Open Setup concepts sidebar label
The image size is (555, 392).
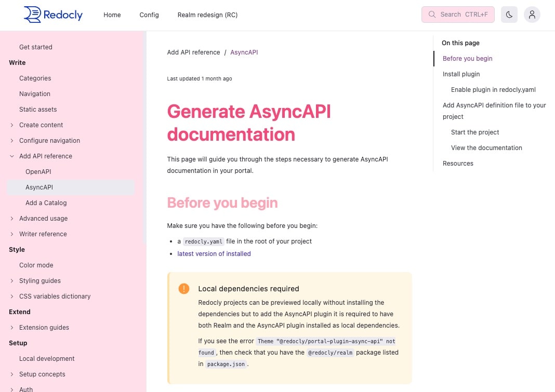[42, 374]
